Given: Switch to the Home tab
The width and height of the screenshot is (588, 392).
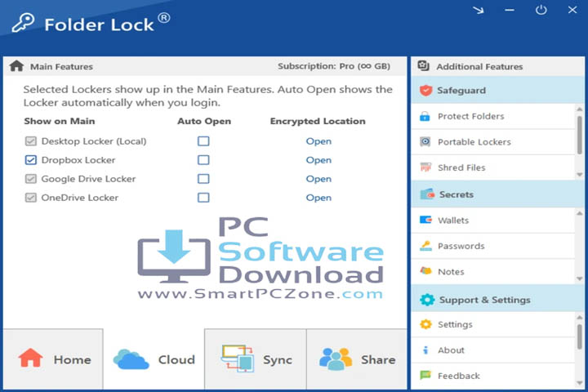Looking at the screenshot, I should click(53, 359).
